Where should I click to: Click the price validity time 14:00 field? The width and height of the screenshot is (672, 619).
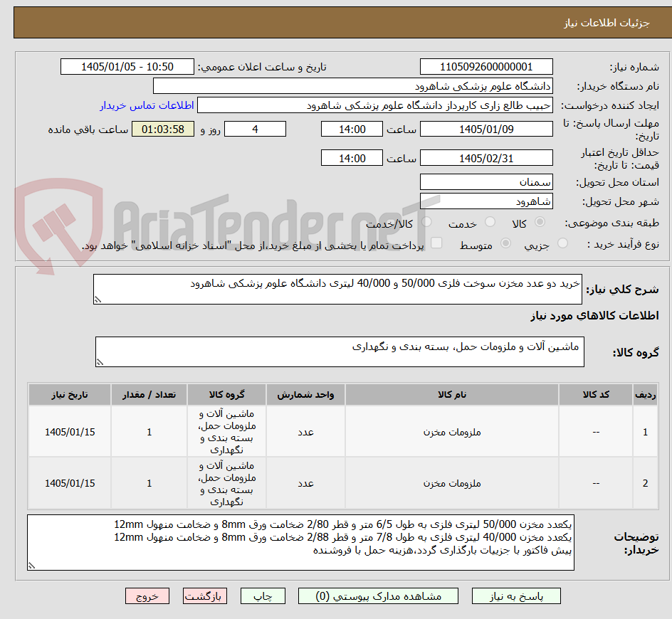[352, 158]
